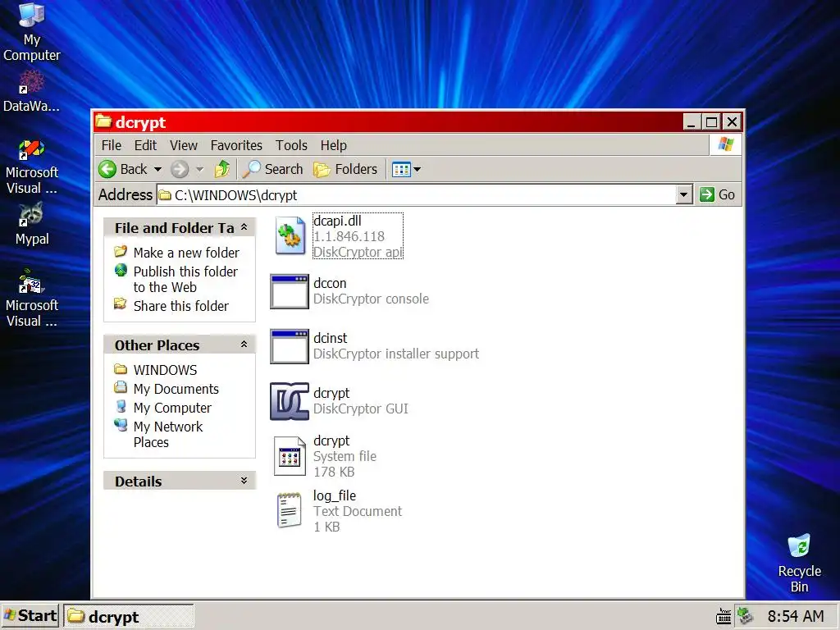Select the dccon file name
840x630 pixels.
pyautogui.click(x=330, y=283)
